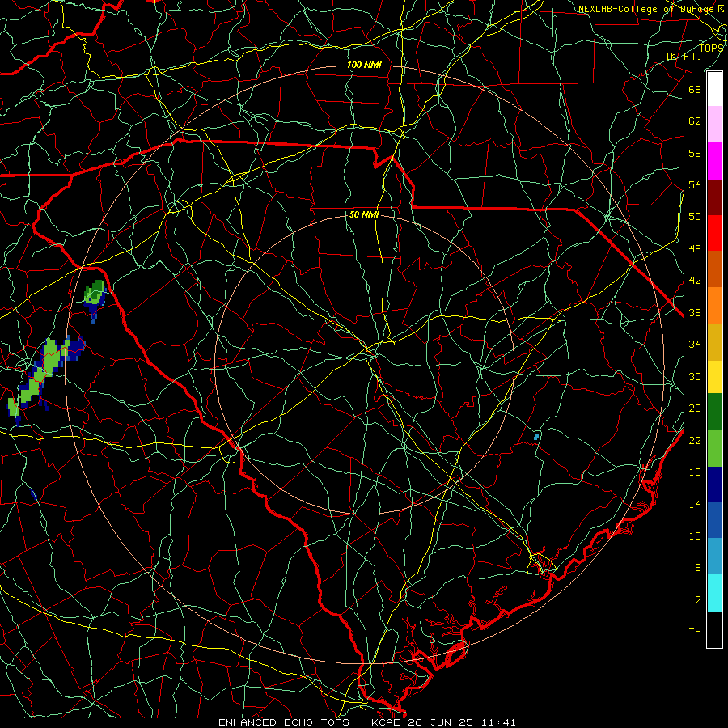Click the '66' legend value label
This screenshot has height=728, width=728.
pos(695,89)
